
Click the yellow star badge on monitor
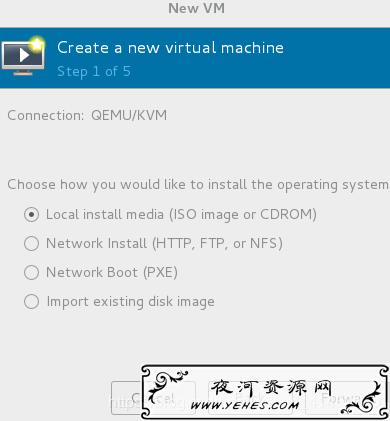pos(37,45)
